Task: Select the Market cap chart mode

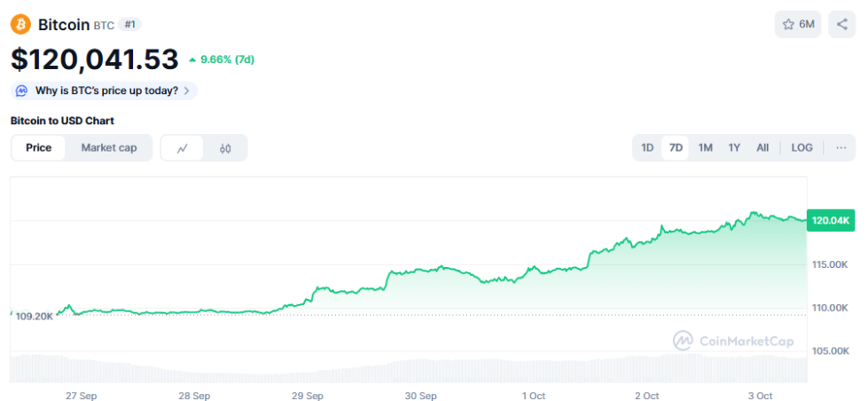Action: 109,147
